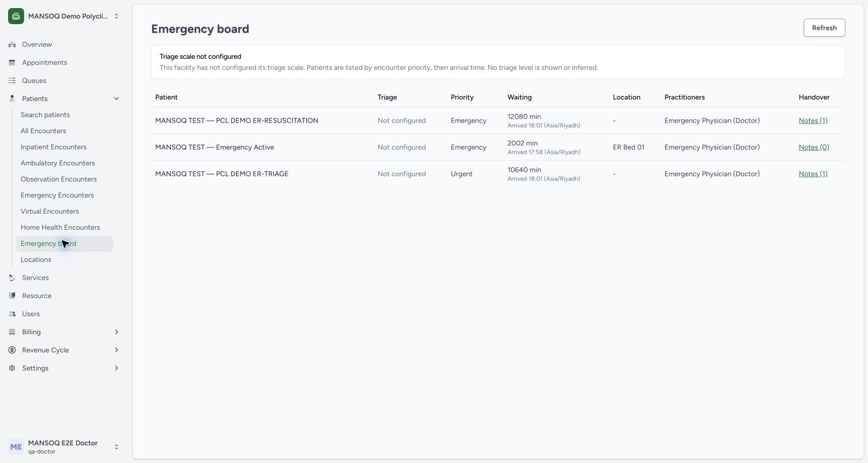This screenshot has height=463, width=868.
Task: Click patient PCL DEMO ER-TRIAGE name
Action: pyautogui.click(x=222, y=174)
